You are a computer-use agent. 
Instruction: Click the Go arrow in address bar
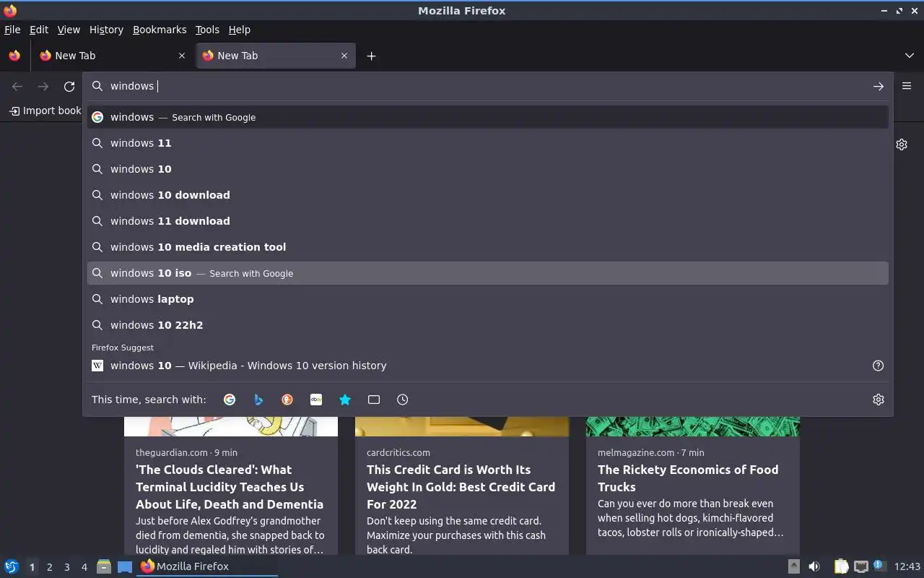tap(878, 86)
